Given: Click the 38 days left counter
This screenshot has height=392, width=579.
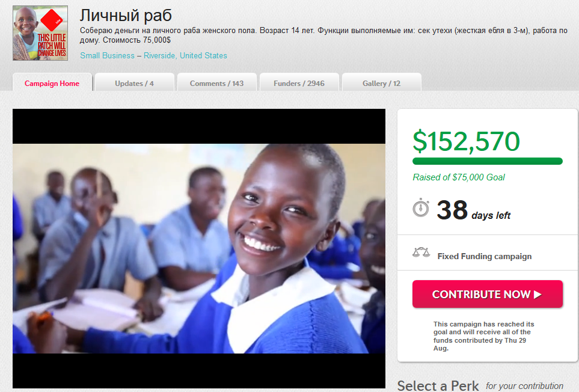Looking at the screenshot, I should point(473,210).
